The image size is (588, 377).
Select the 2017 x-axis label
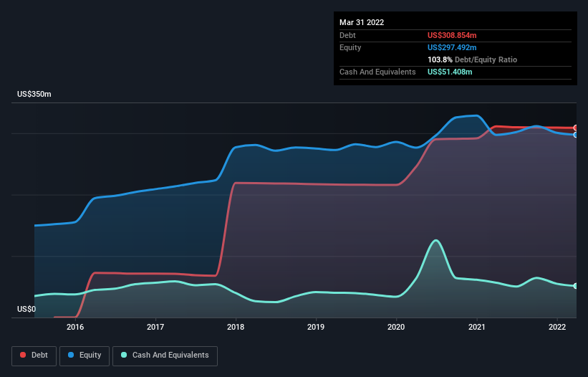[155, 327]
